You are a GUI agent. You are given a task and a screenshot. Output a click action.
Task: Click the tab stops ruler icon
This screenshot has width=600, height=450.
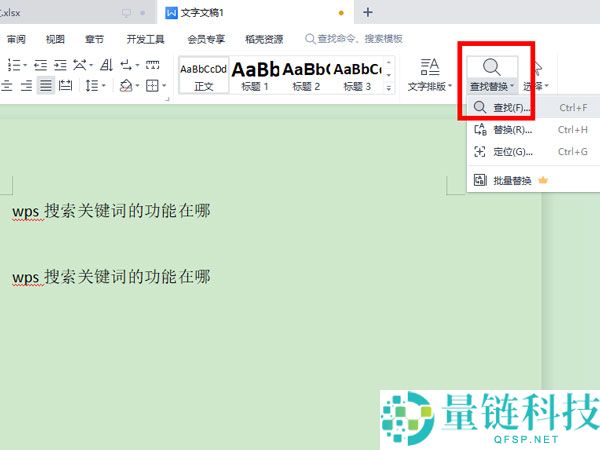[152, 65]
